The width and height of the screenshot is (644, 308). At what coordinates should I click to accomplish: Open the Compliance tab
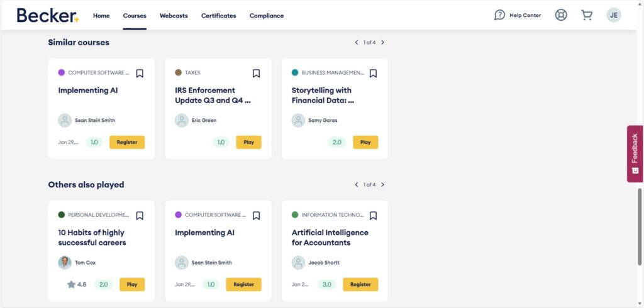[266, 16]
